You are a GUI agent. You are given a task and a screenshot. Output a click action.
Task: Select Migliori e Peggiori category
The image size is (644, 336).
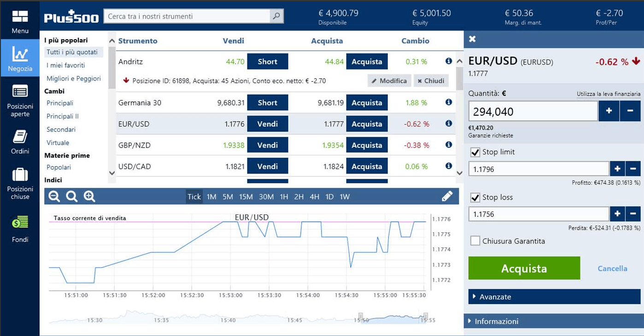74,78
